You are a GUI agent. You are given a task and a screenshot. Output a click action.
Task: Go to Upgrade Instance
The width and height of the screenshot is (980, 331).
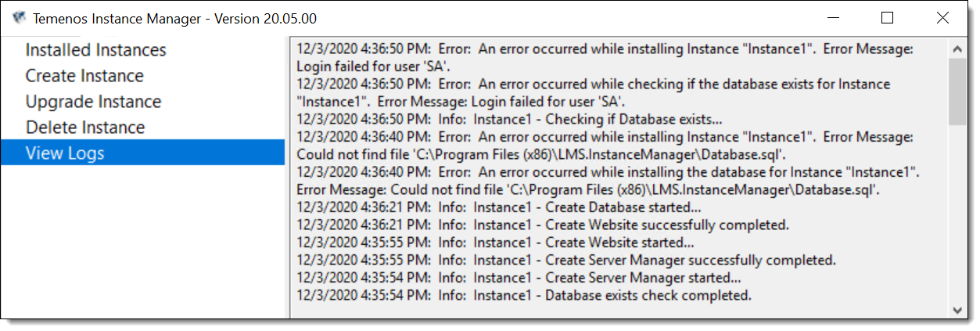click(x=93, y=102)
